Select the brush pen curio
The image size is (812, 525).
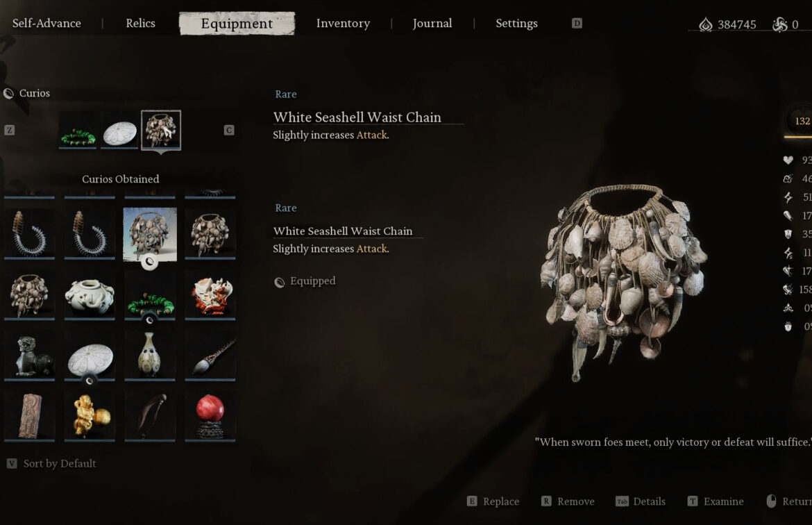pos(210,356)
